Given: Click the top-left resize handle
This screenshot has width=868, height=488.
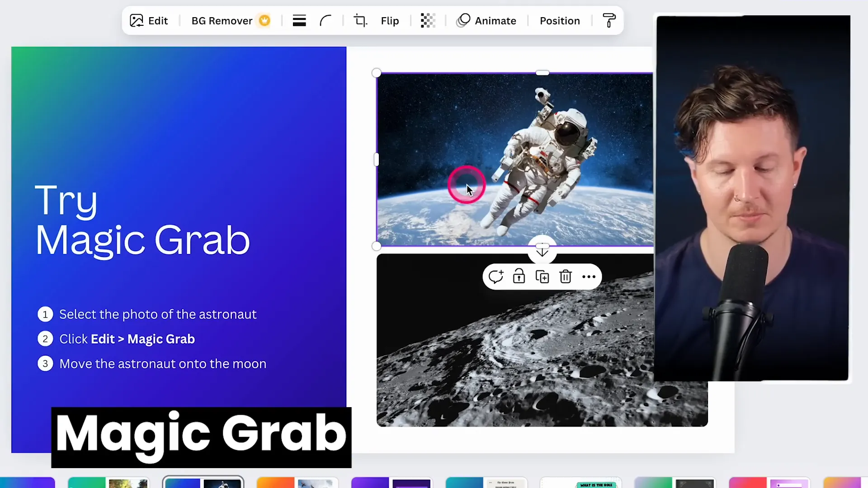Looking at the screenshot, I should (377, 73).
